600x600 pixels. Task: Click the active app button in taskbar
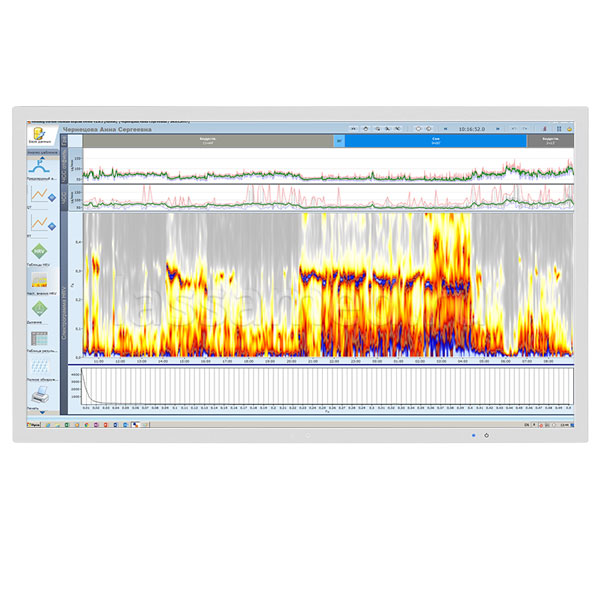(x=135, y=425)
